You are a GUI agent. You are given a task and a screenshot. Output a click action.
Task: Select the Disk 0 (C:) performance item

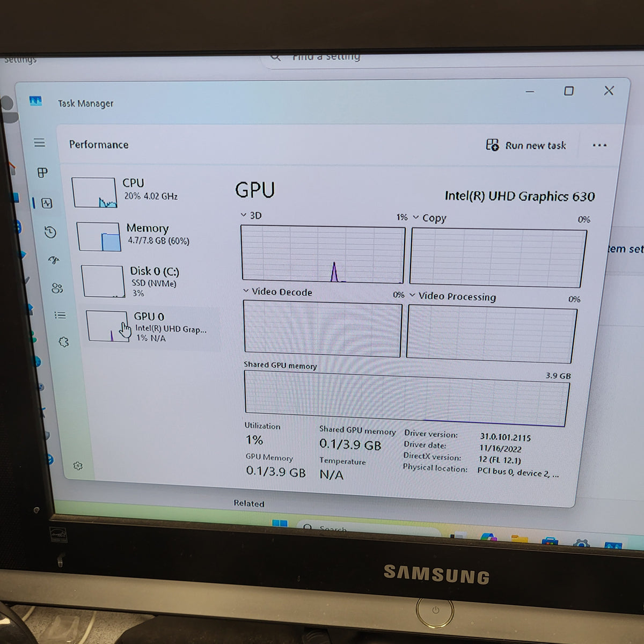point(149,281)
